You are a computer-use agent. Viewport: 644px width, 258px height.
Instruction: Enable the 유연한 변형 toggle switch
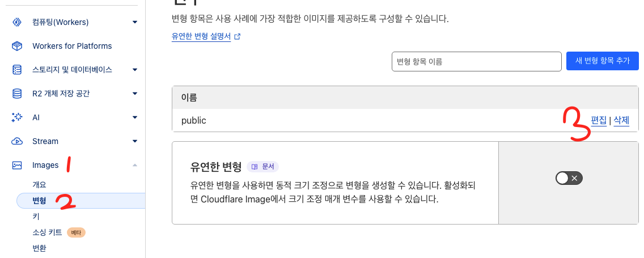[x=569, y=179]
